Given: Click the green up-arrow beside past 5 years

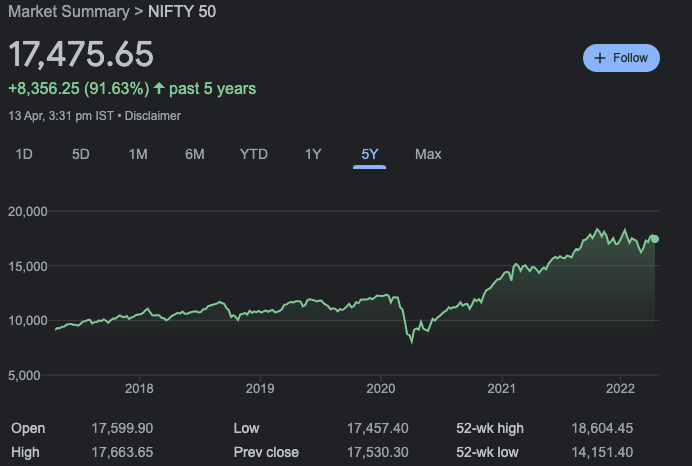Looking at the screenshot, I should click(x=159, y=88).
